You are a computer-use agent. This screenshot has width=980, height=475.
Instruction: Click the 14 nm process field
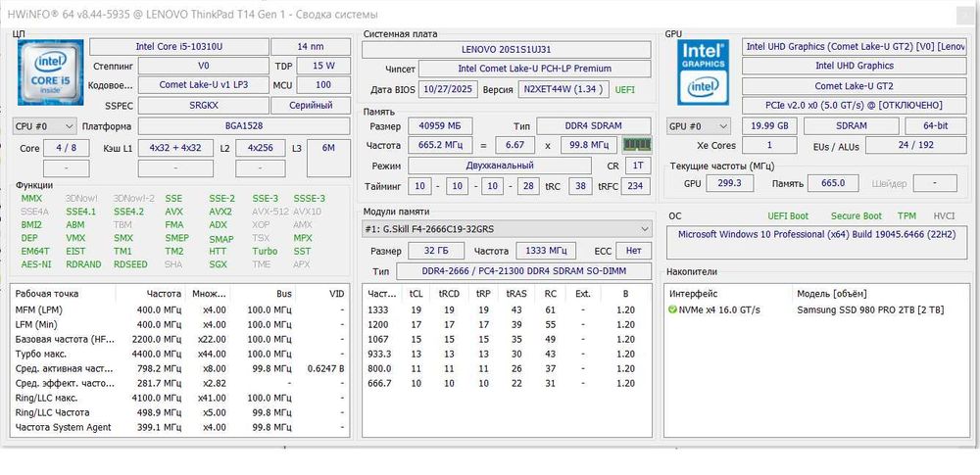pyautogui.click(x=311, y=47)
